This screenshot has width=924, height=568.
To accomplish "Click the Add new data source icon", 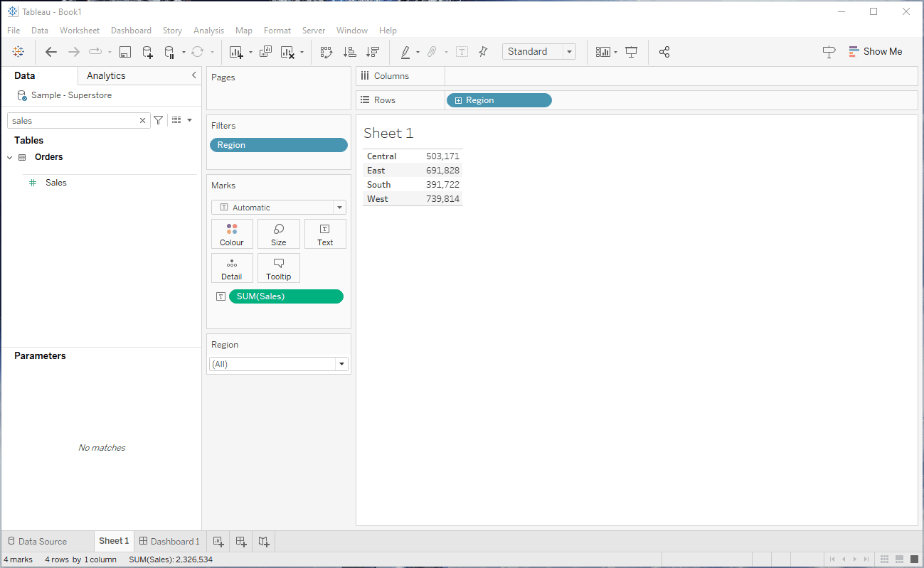I will coord(147,52).
